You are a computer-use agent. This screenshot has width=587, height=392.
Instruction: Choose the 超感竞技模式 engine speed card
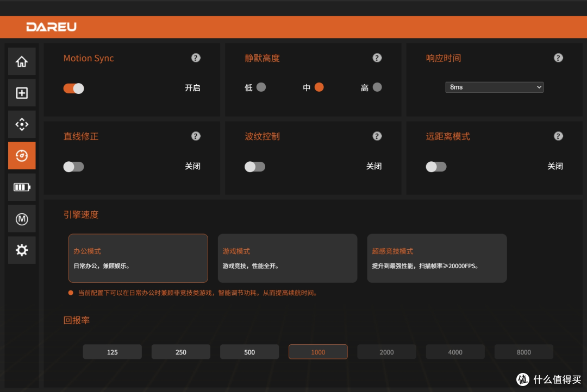(437, 258)
